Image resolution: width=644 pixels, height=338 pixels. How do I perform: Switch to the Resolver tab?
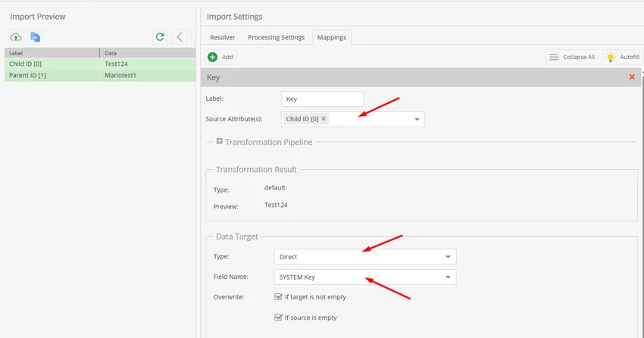coord(222,37)
